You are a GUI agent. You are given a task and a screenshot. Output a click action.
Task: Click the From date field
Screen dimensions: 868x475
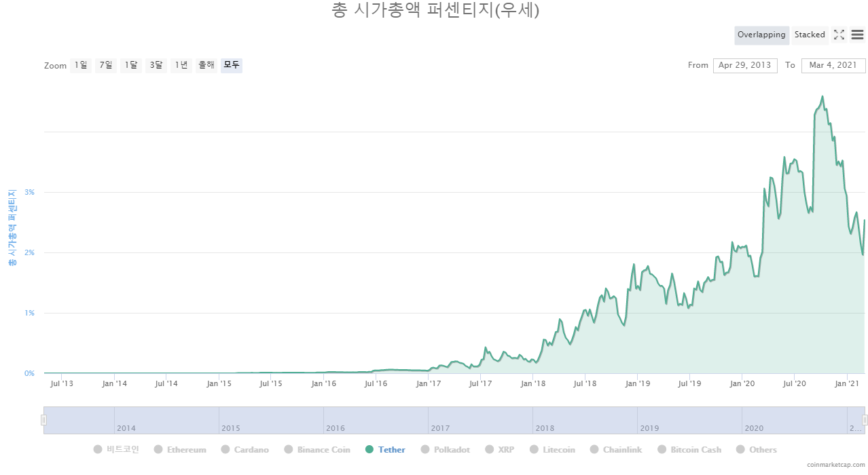tap(745, 65)
